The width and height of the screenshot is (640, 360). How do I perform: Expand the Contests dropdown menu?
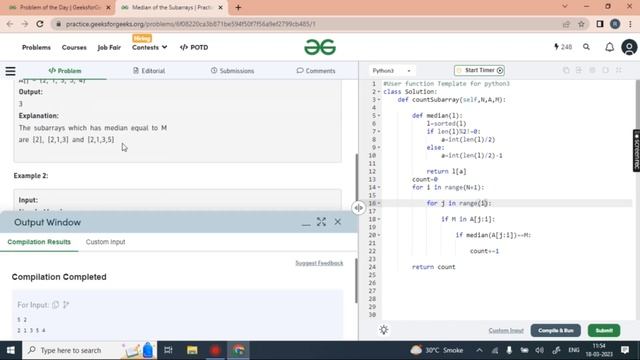tap(149, 47)
